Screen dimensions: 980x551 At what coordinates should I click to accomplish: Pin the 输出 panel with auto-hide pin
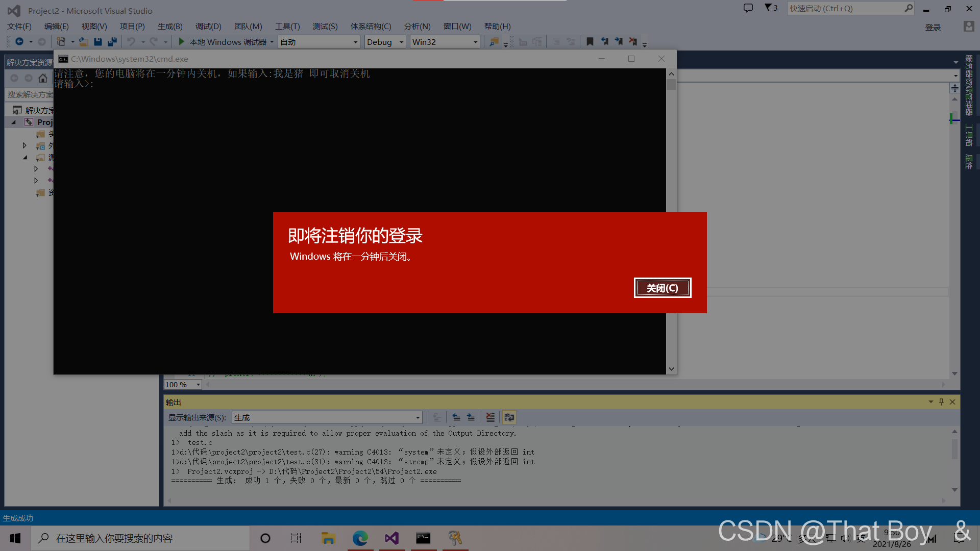pos(941,402)
